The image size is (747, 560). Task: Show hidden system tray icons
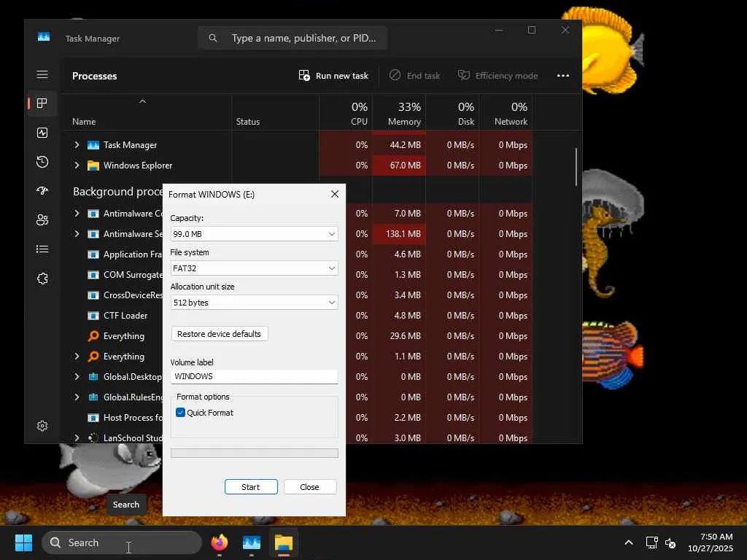point(629,542)
